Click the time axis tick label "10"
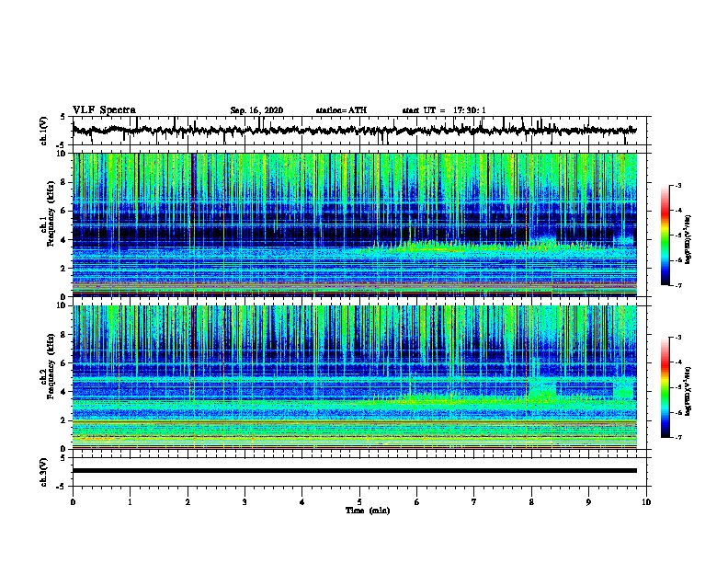 [646, 502]
